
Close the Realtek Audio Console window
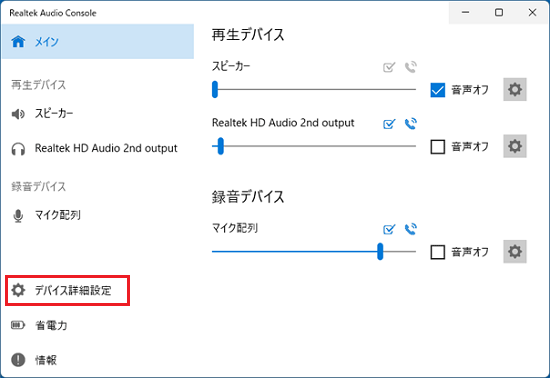(x=532, y=13)
